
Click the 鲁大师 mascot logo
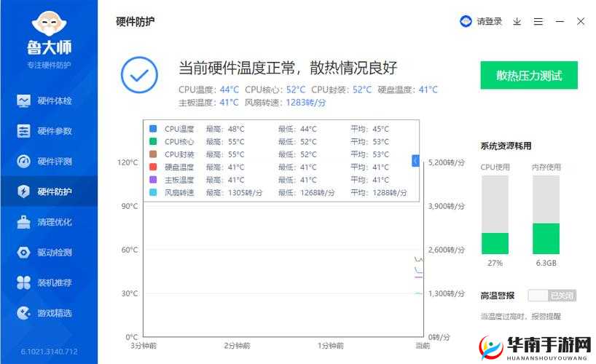(x=49, y=23)
